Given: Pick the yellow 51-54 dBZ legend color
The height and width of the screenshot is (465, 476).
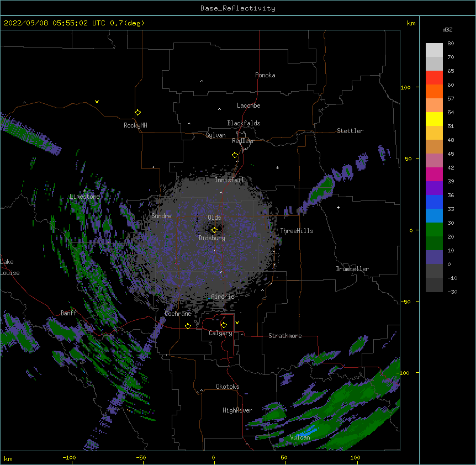Looking at the screenshot, I should [434, 119].
